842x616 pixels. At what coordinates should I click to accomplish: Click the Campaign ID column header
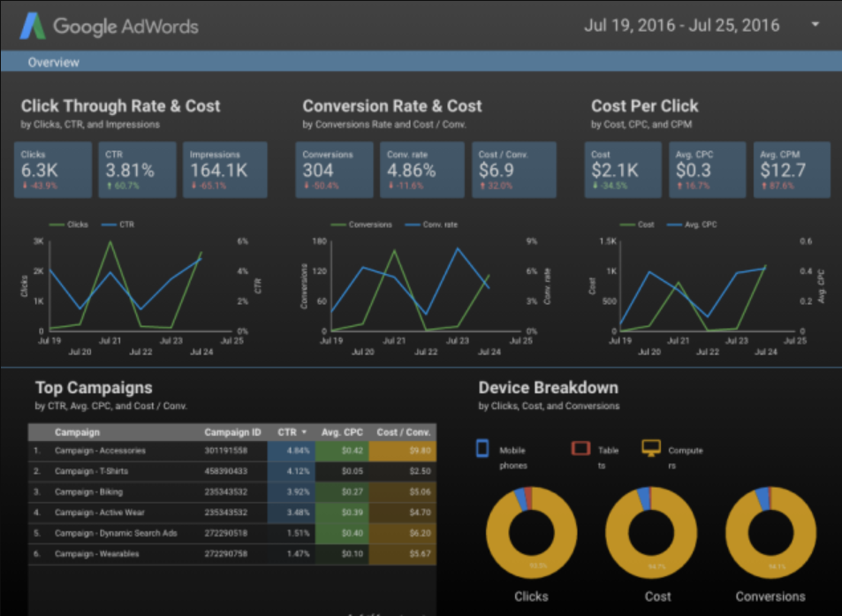click(x=232, y=432)
